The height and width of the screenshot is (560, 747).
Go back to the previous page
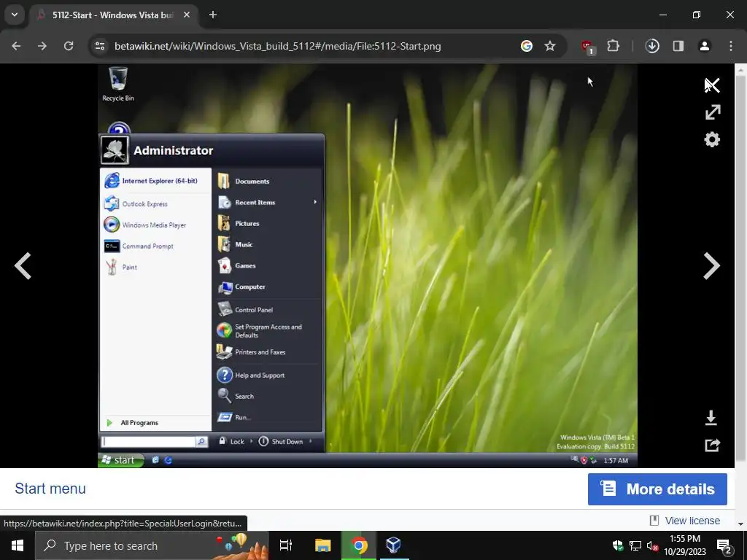pyautogui.click(x=16, y=46)
